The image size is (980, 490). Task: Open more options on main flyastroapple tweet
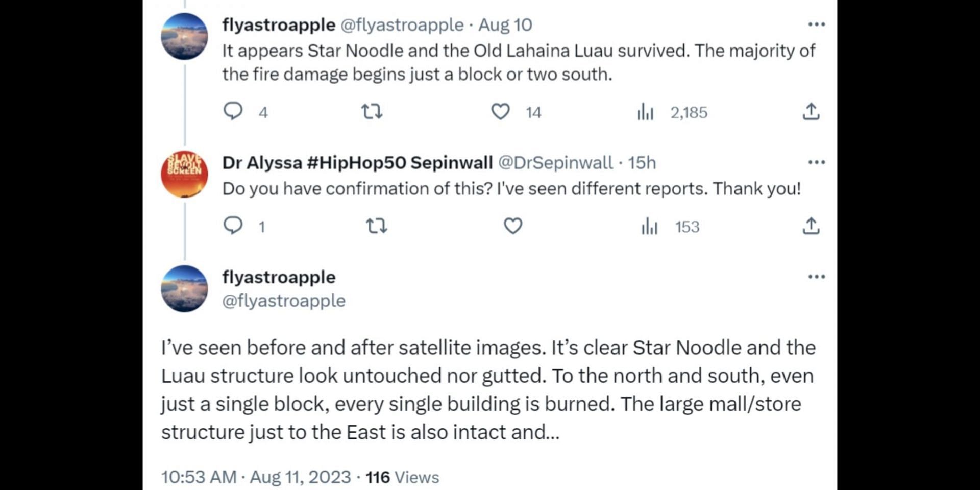pos(816,277)
